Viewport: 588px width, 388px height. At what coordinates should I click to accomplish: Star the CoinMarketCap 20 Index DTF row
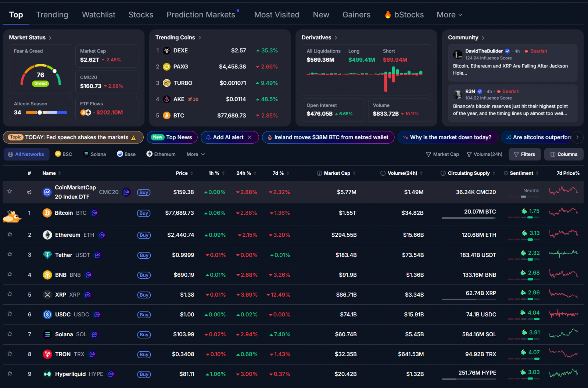[10, 191]
